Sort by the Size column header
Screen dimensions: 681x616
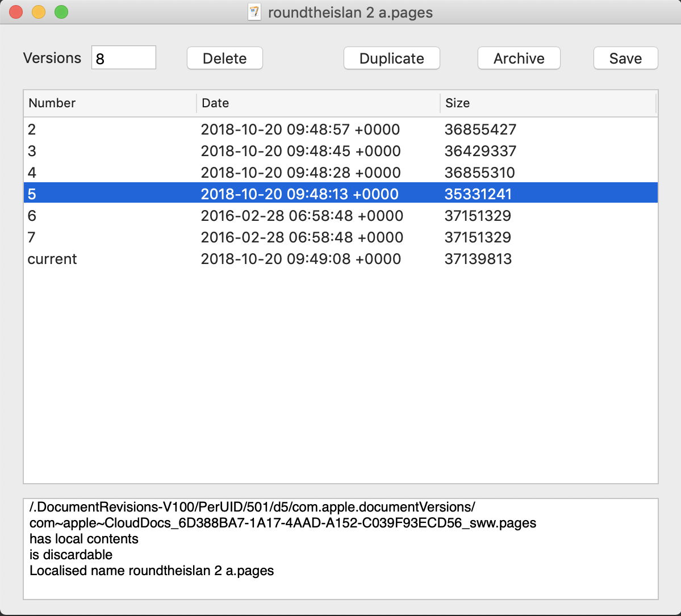click(x=548, y=103)
